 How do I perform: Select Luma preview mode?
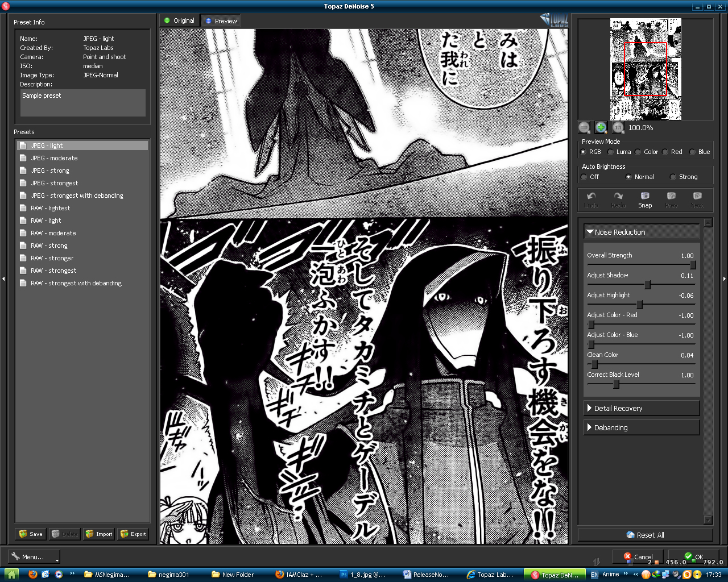610,152
